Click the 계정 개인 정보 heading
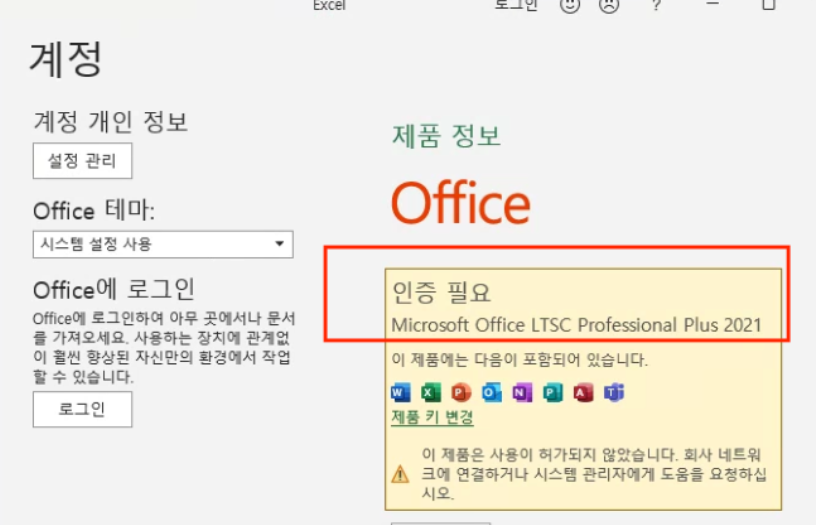This screenshot has height=525, width=816. [110, 122]
